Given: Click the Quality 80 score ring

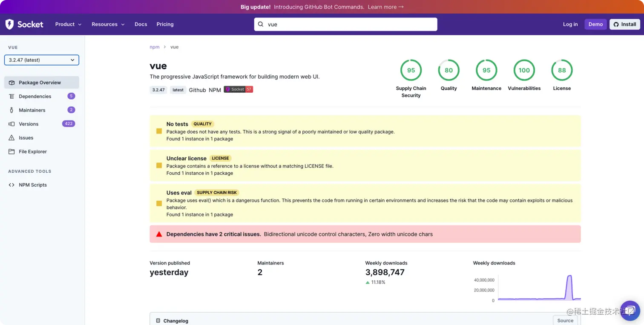Looking at the screenshot, I should tap(449, 70).
